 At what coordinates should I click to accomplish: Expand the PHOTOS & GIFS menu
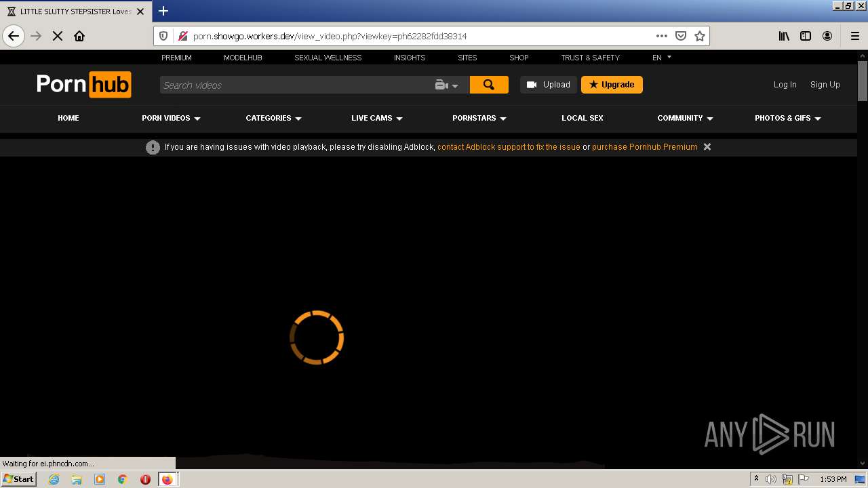[788, 118]
